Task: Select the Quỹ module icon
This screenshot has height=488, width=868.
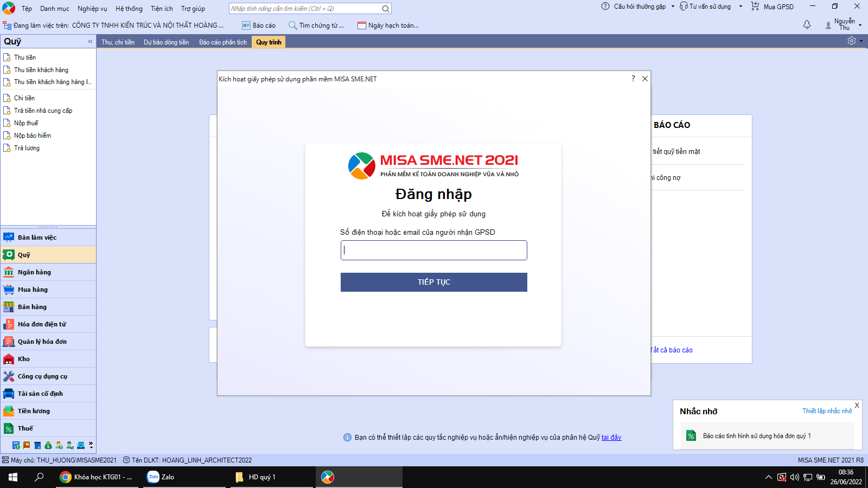Action: click(9, 255)
